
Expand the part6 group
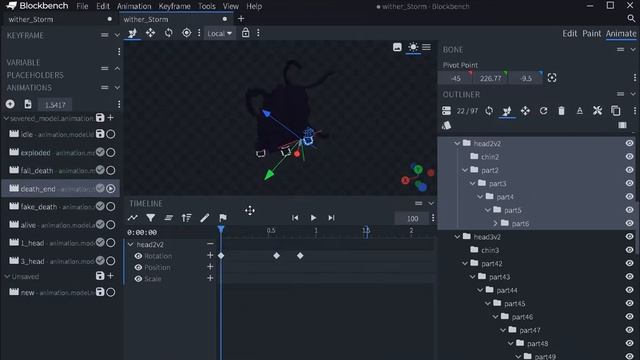(495, 223)
